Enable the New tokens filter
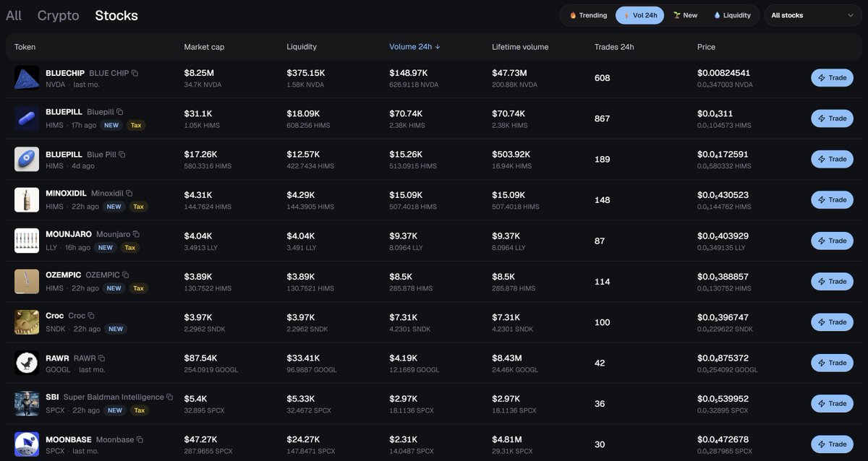 685,15
